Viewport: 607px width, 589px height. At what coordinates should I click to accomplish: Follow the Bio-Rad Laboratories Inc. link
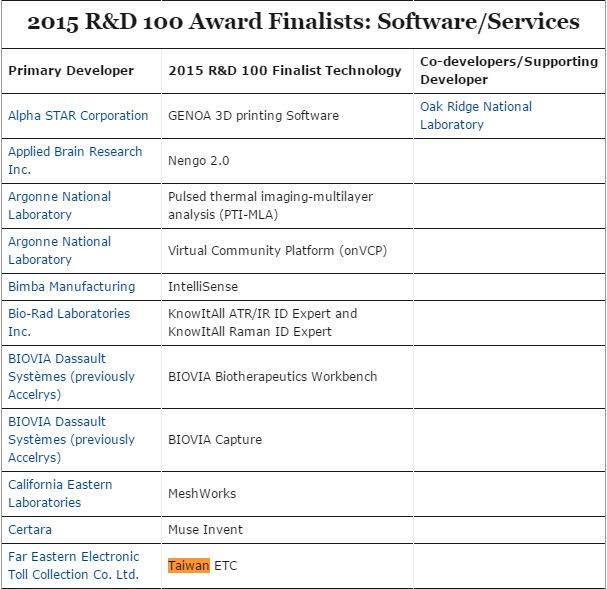coord(69,322)
